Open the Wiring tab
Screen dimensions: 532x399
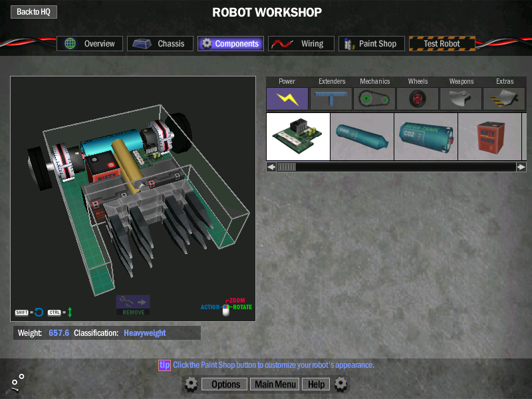click(x=301, y=44)
